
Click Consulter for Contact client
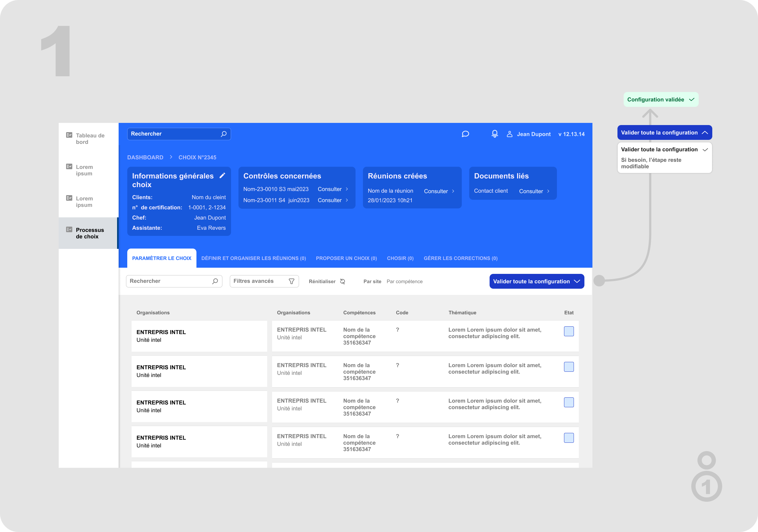pyautogui.click(x=531, y=191)
